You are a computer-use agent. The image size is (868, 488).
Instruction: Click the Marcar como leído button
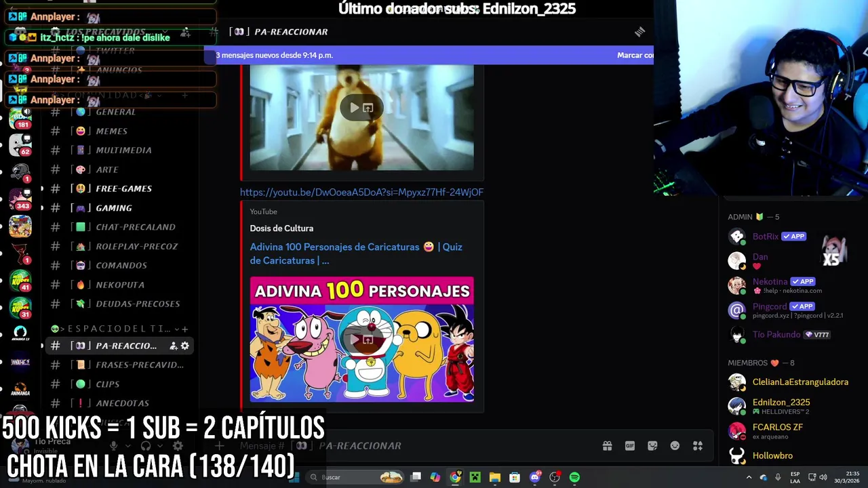click(635, 55)
